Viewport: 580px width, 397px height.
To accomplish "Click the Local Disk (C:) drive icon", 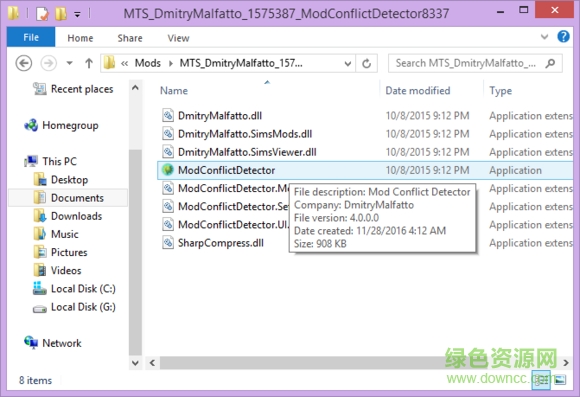I will point(40,288).
